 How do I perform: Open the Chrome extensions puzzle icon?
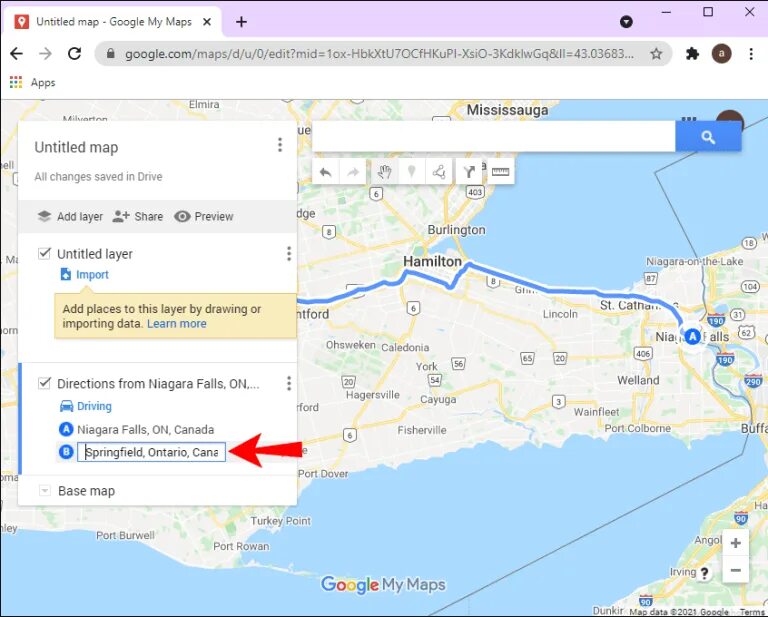point(692,53)
